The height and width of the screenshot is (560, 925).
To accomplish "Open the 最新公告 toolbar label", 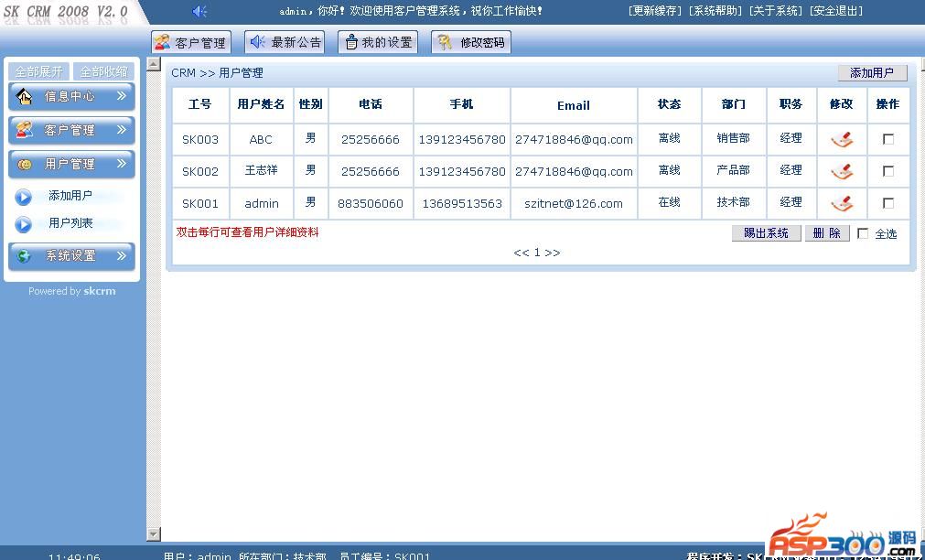I will (296, 42).
